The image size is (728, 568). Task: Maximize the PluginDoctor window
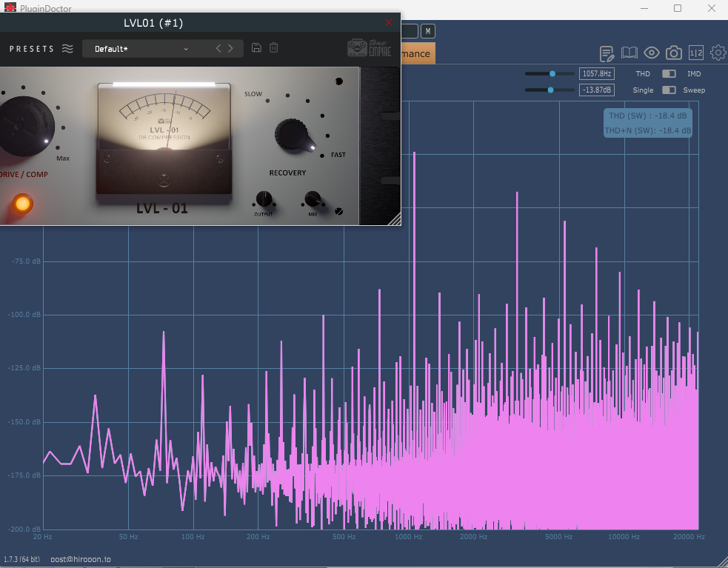click(x=678, y=8)
